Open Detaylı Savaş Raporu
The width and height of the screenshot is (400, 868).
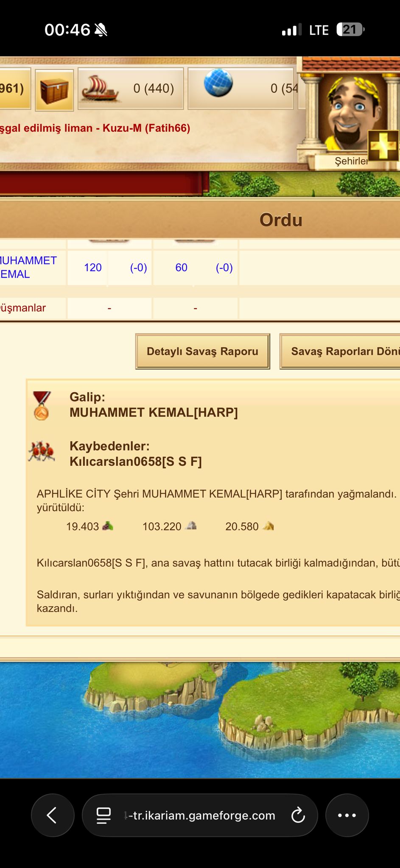point(203,351)
